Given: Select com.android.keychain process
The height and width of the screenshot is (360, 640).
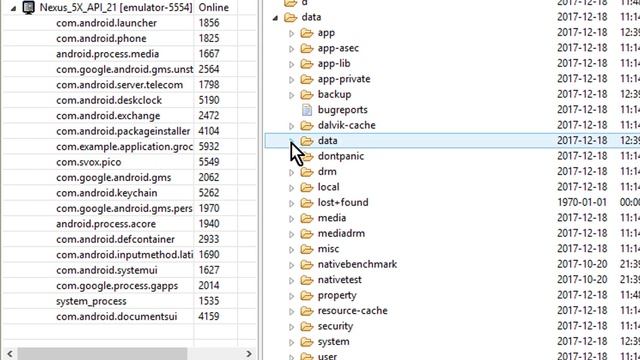Looking at the screenshot, I should coord(107,193).
